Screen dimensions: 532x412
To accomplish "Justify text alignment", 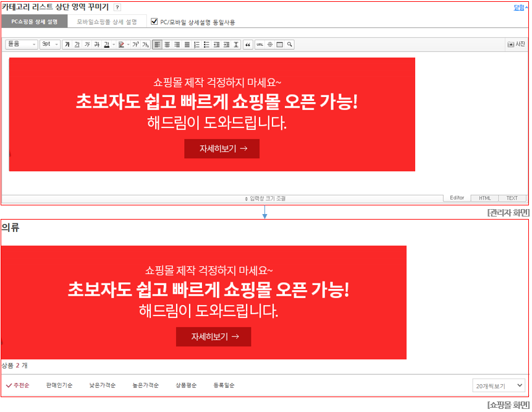I will [x=187, y=45].
